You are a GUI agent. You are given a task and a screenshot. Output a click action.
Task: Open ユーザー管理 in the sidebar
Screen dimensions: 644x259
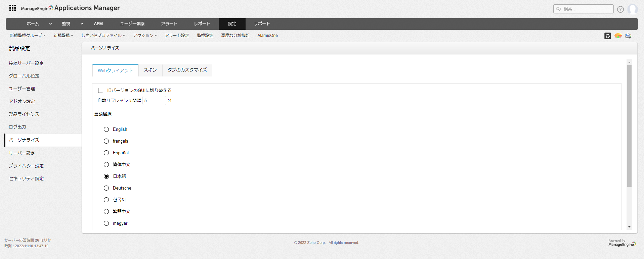coord(22,89)
